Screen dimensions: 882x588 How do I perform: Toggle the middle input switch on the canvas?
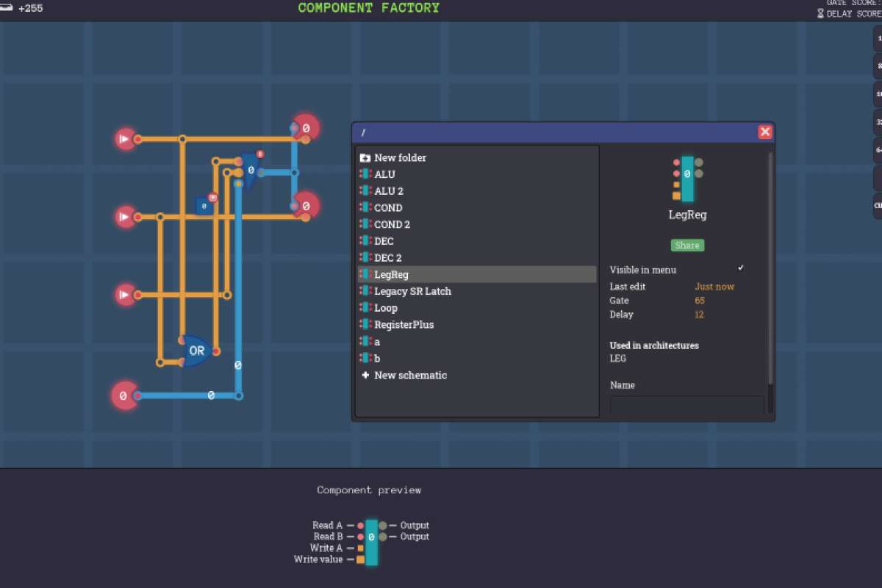point(125,217)
